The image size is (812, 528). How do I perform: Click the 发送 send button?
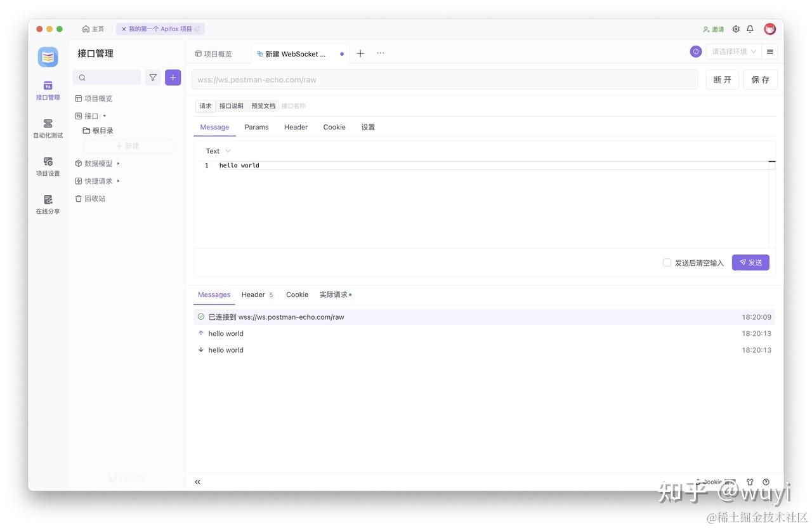[x=750, y=263]
